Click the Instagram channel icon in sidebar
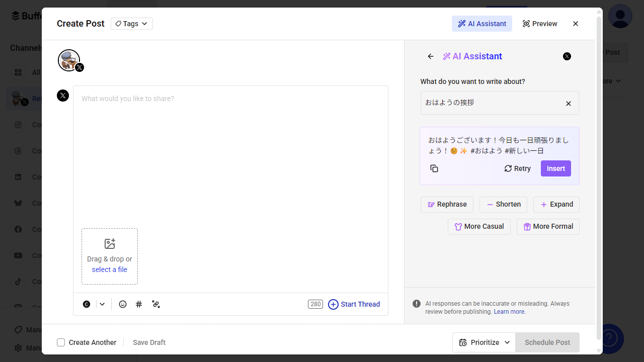 point(18,124)
